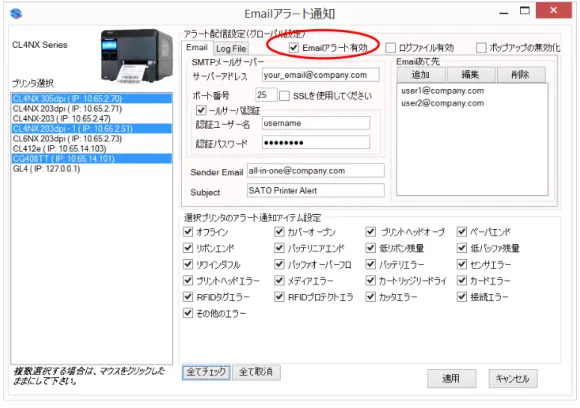The width and height of the screenshot is (580, 408).
Task: Uncheck the オフライン alert checkbox
Action: pyautogui.click(x=188, y=232)
